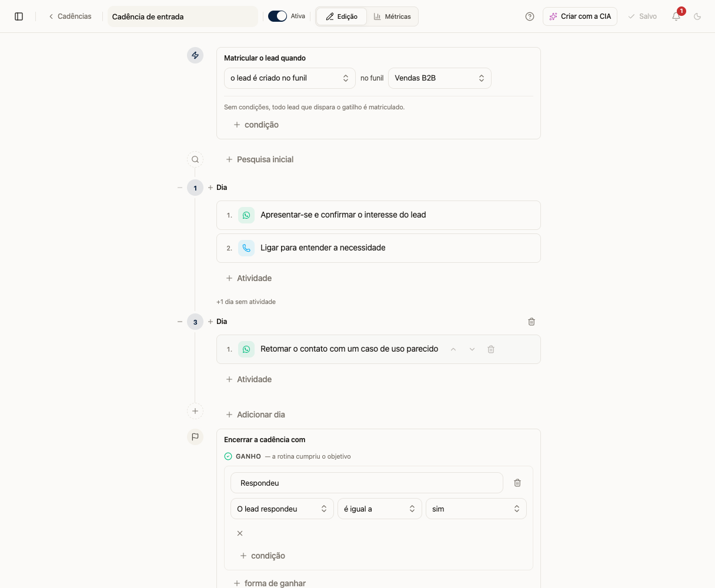Add Atividade to day 1

[x=249, y=278]
